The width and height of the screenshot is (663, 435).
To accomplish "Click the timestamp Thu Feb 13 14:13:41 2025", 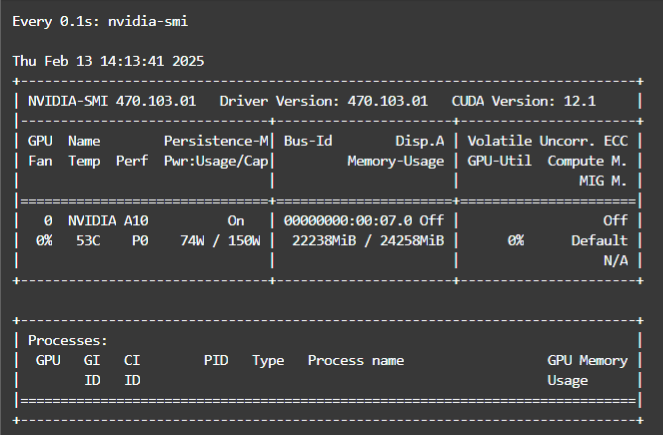I will point(108,61).
